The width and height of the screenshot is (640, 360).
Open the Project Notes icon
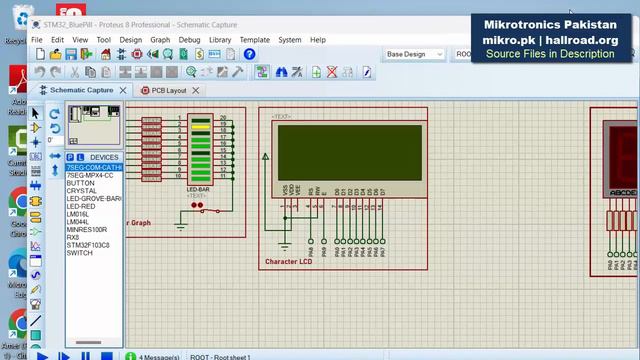(231, 54)
